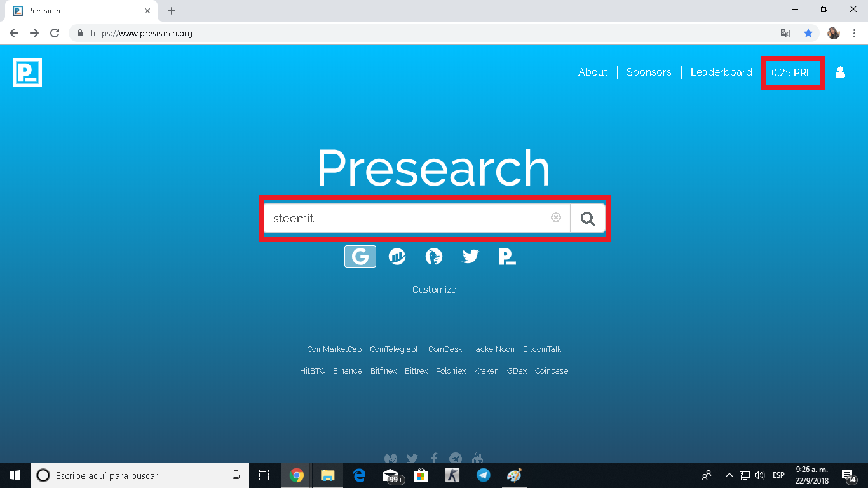This screenshot has width=868, height=488.
Task: Select the CoinMarketCap chart provider icon
Action: pos(397,256)
